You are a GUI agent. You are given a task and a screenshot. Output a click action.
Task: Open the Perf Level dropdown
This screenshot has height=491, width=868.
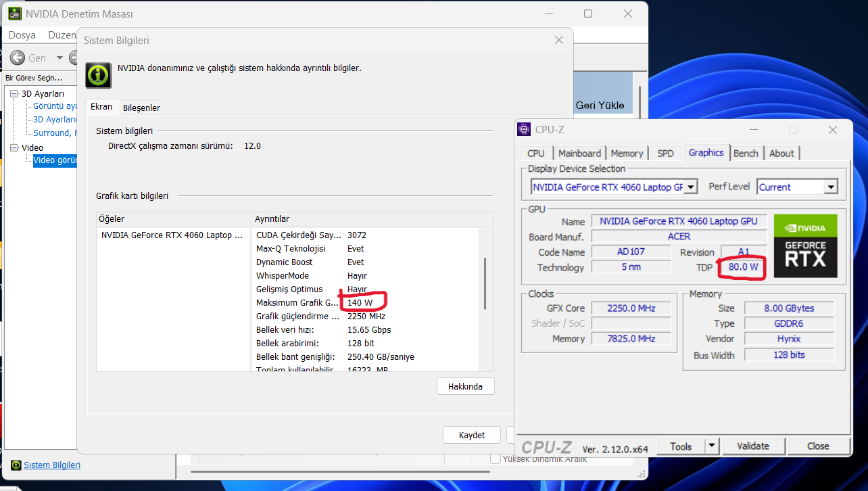831,187
